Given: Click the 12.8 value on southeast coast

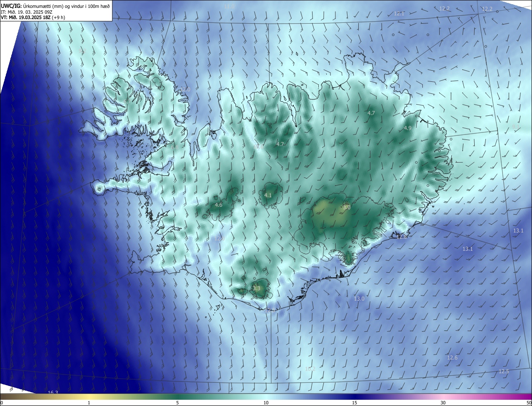Looking at the screenshot, I should [x=401, y=237].
